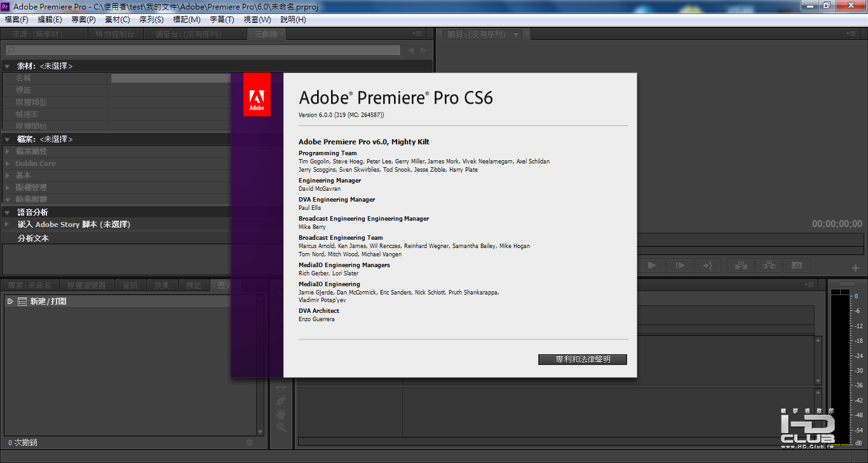Click the Lift button
Image resolution: width=868 pixels, height=463 pixels.
(x=741, y=265)
